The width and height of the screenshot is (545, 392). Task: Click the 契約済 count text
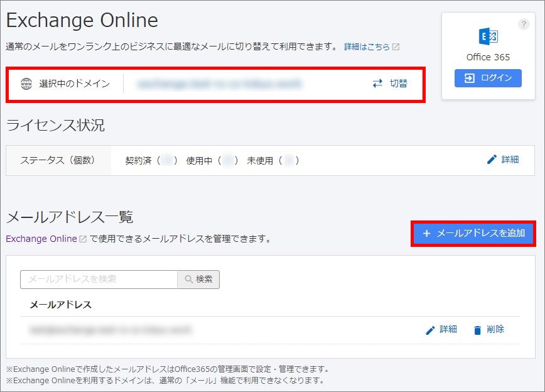[151, 160]
